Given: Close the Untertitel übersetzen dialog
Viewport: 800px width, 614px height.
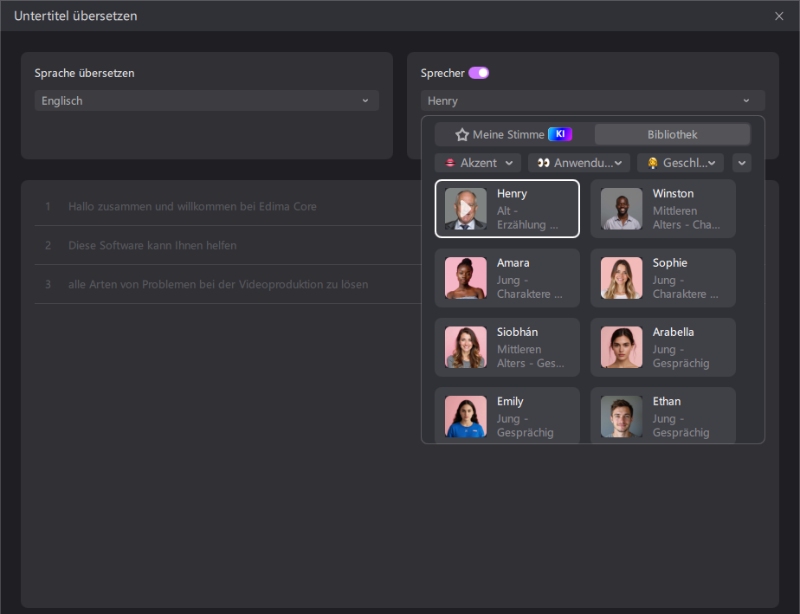Looking at the screenshot, I should (x=779, y=16).
